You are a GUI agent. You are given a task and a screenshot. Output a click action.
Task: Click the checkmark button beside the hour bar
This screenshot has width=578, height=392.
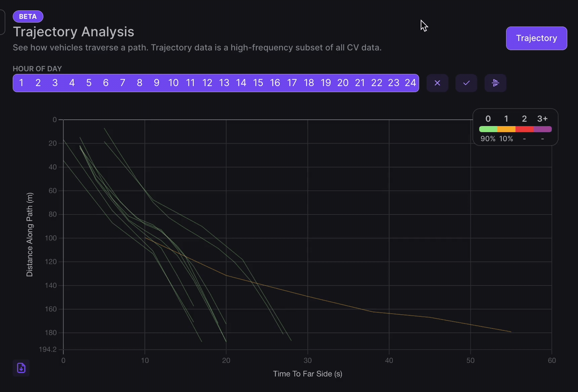point(466,83)
